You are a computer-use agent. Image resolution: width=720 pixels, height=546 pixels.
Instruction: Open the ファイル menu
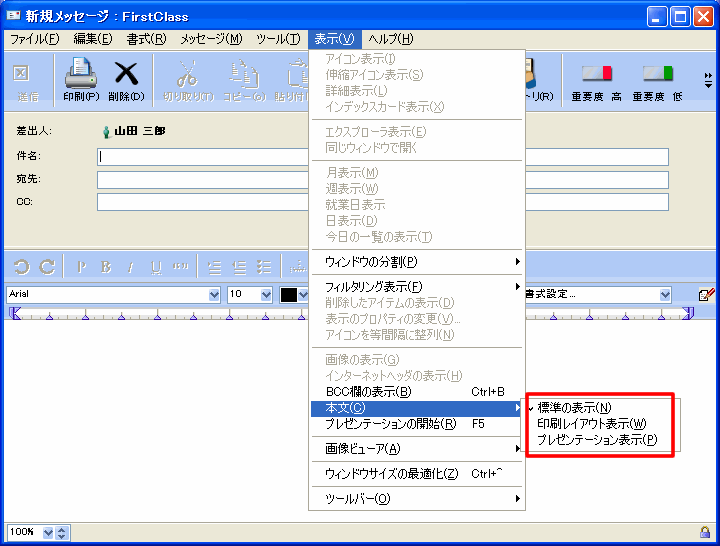[34, 39]
